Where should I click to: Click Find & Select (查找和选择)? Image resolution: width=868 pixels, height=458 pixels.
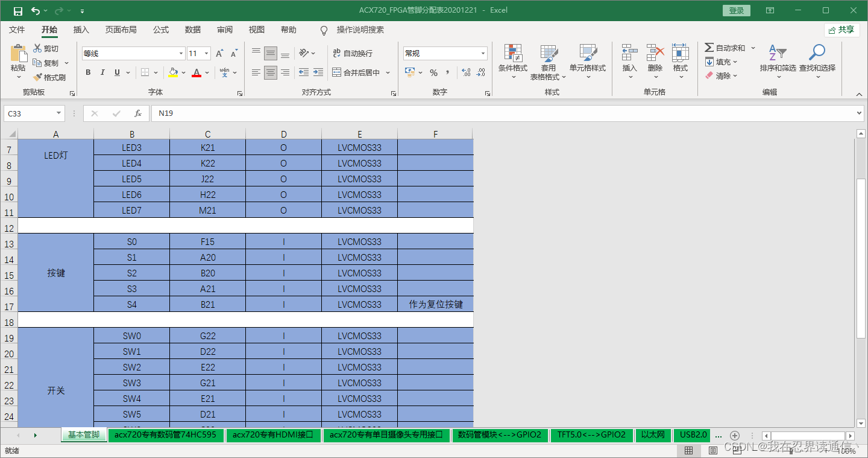point(817,62)
